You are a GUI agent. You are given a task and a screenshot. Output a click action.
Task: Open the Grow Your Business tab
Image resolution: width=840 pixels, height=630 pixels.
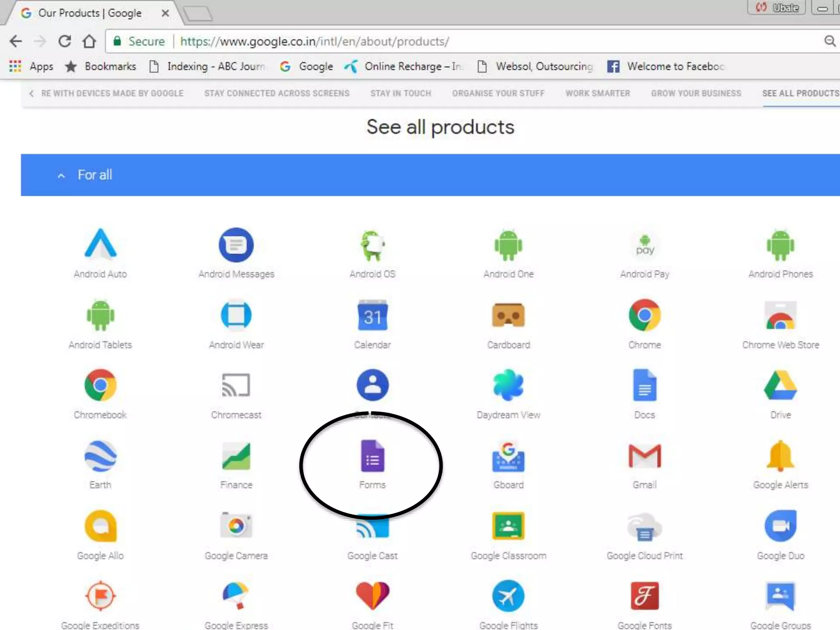696,94
